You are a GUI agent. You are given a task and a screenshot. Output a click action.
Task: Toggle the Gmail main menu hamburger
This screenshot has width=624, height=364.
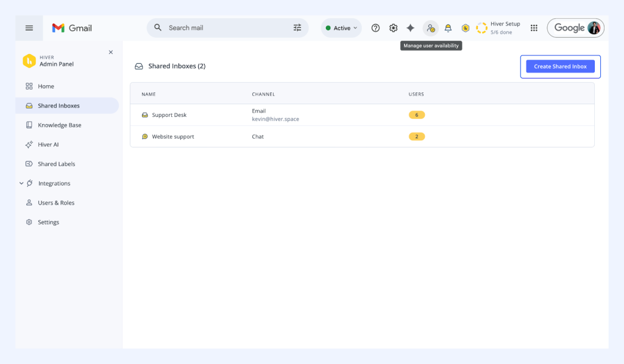point(29,28)
